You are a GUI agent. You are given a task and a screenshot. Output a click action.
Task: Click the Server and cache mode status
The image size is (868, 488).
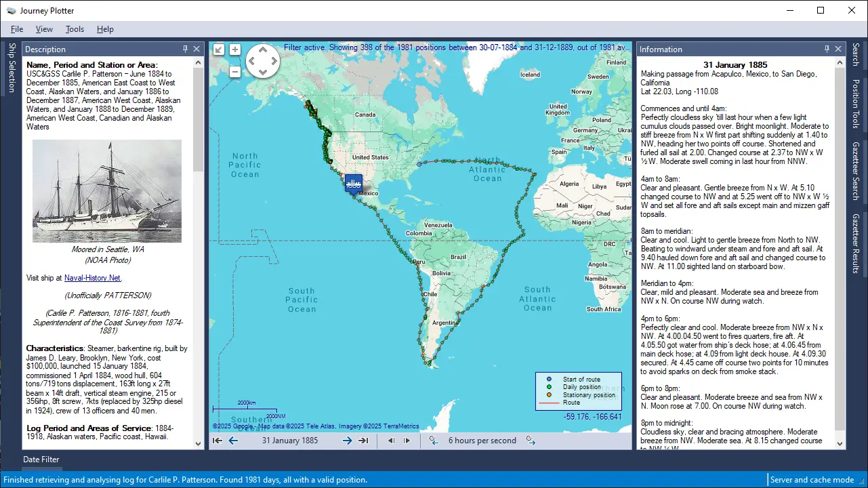pos(812,480)
